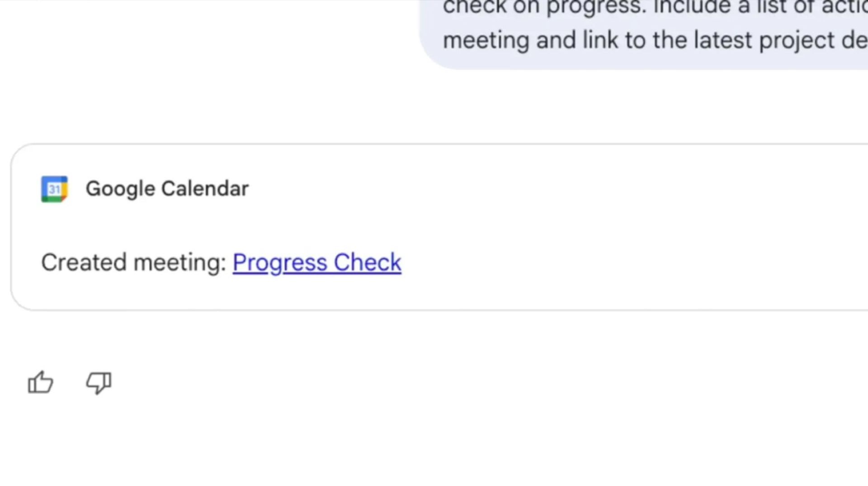This screenshot has height=486, width=868.
Task: Click the "Created meeting:" label text
Action: pyautogui.click(x=133, y=263)
